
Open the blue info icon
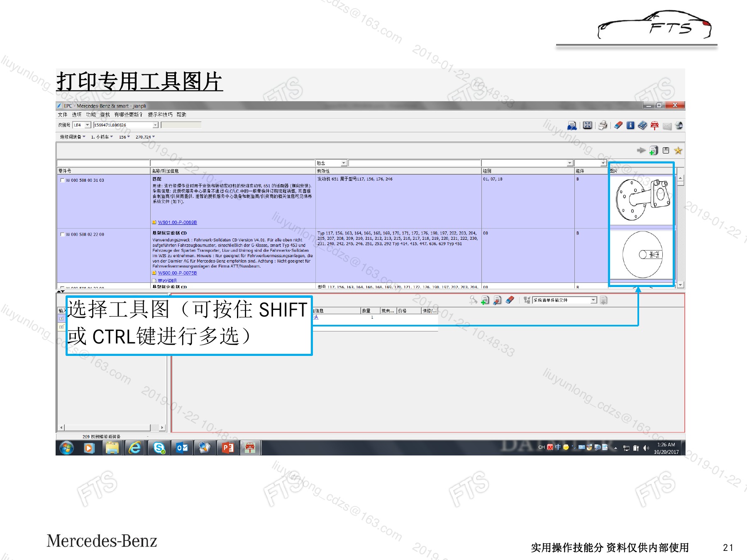point(630,125)
